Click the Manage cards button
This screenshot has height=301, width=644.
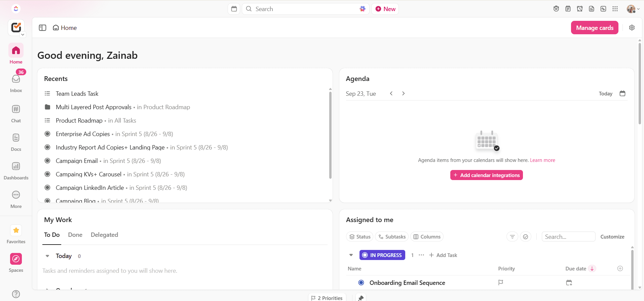tap(594, 28)
